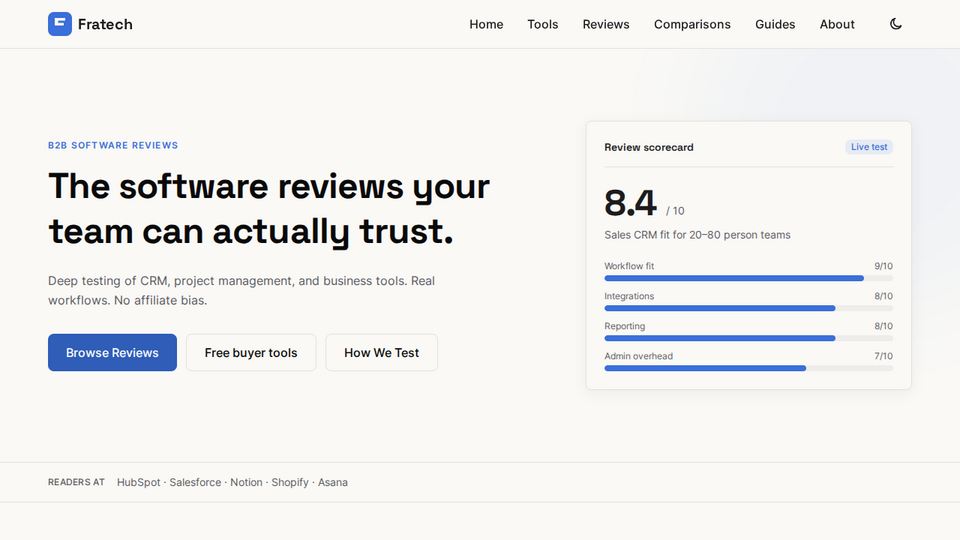
Task: Open the Comparisons nav item
Action: point(692,24)
